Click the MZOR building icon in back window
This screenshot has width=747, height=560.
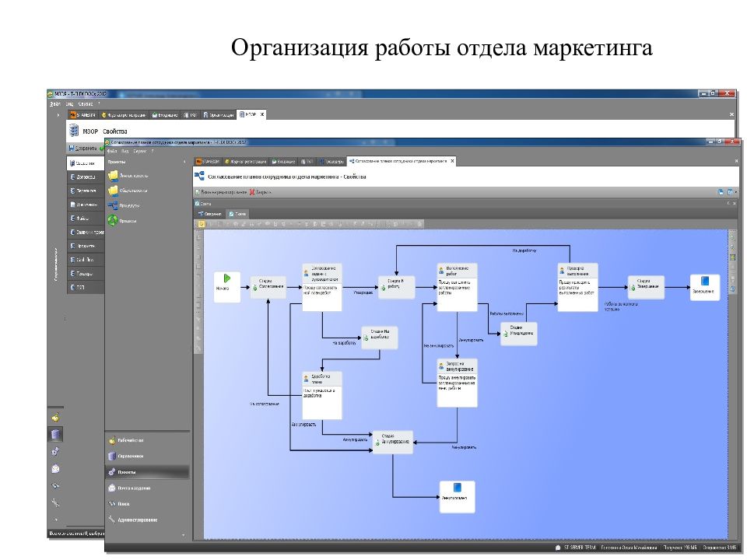tap(74, 131)
